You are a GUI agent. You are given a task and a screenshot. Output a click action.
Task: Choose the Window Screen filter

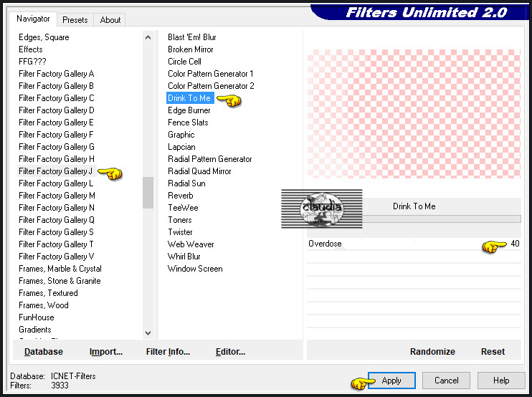195,269
